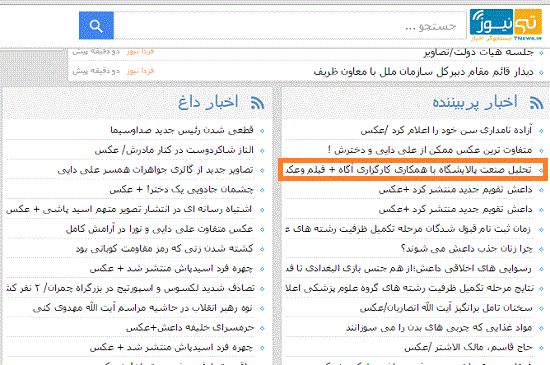Open 'حاج قاسم، مالک الاشتر /عکس'

click(x=468, y=347)
